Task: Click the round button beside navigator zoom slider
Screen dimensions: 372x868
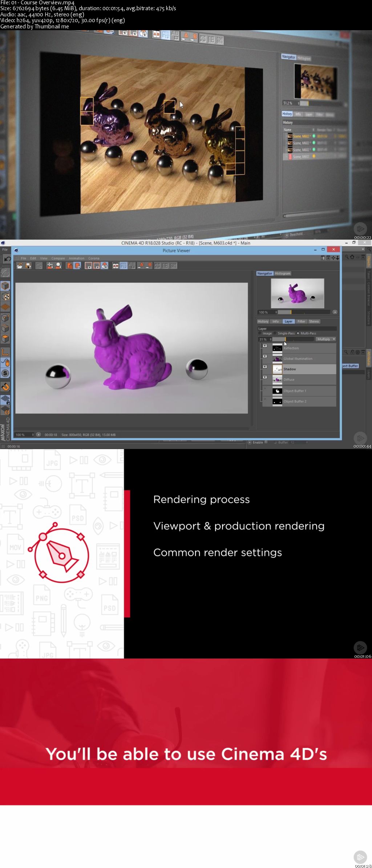Action: coord(335,312)
